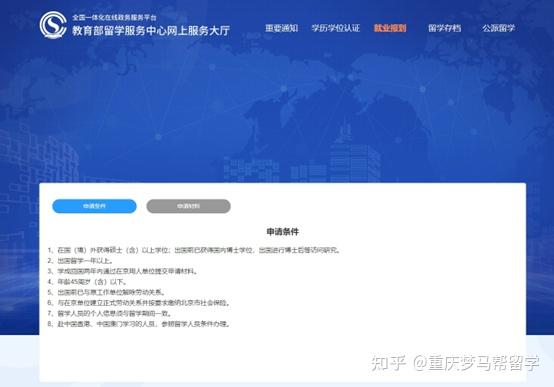Click the 全国一体化在线政务服务平台 text
The height and width of the screenshot is (387, 554).
click(114, 17)
